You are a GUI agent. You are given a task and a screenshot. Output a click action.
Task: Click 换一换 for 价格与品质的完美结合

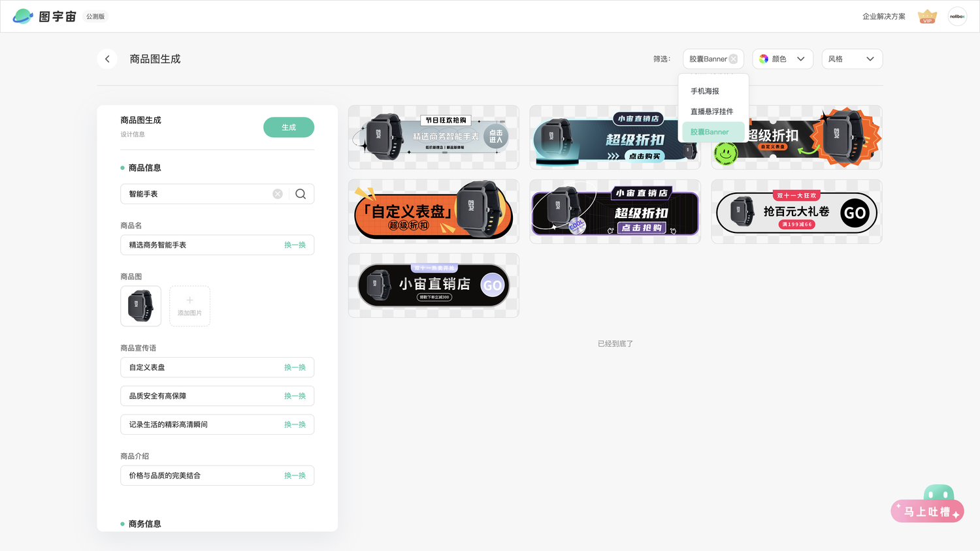point(295,475)
